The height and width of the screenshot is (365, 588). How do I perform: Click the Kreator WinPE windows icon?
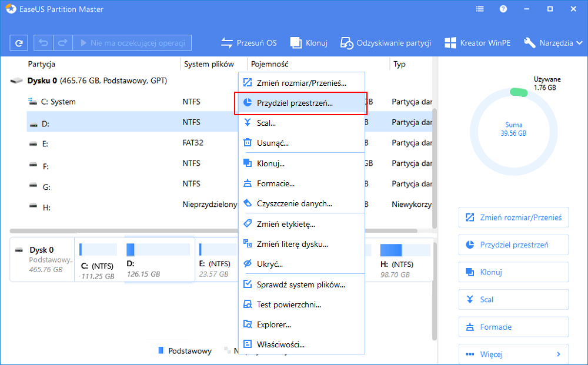(x=450, y=43)
